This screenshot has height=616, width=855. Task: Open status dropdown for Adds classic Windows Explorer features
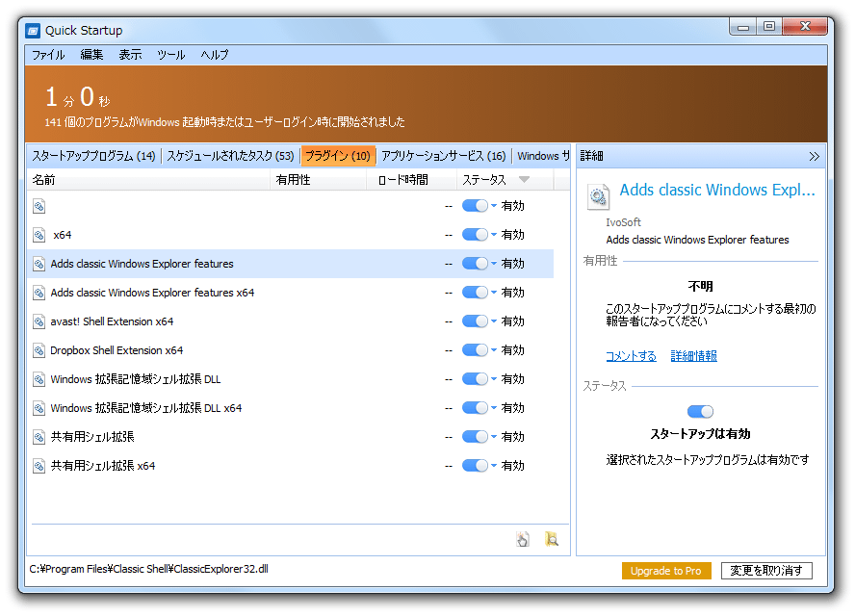[x=494, y=264]
